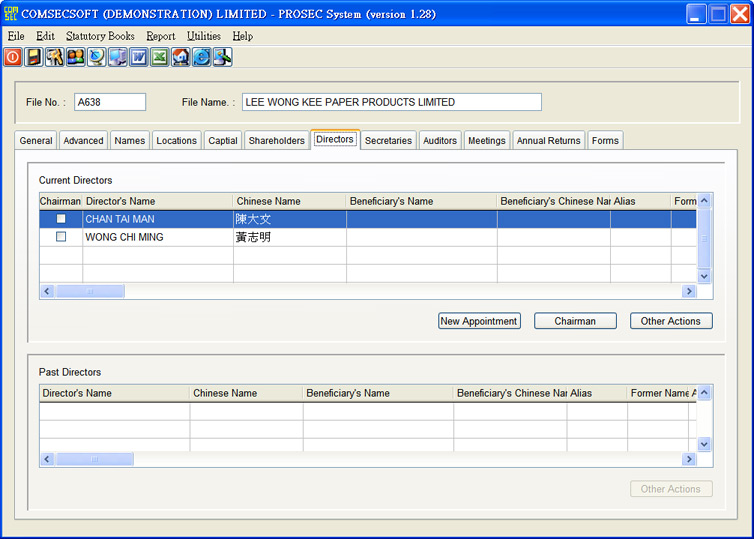Click the New Appointment button
754x539 pixels.
tap(479, 321)
